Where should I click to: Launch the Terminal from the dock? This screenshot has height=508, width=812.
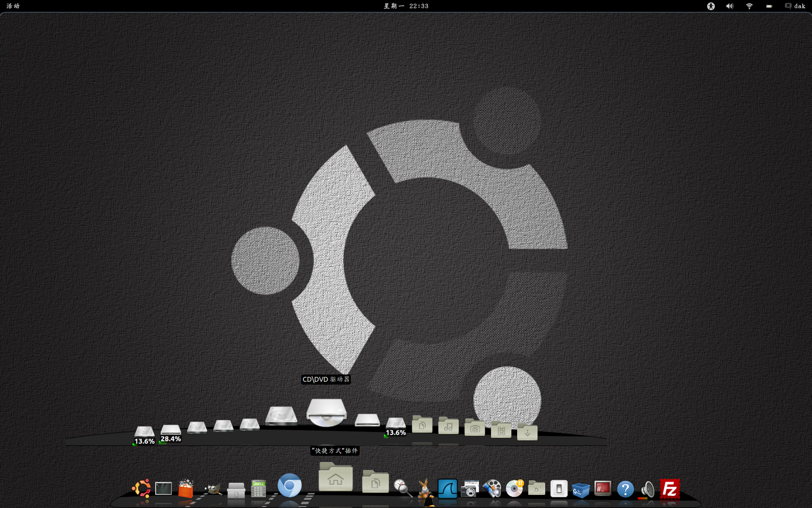click(x=163, y=489)
